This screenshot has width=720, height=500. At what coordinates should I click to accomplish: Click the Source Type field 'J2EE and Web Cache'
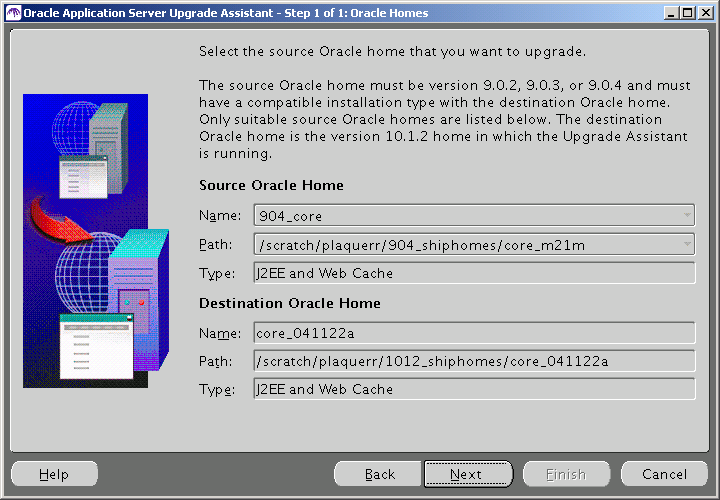click(474, 273)
